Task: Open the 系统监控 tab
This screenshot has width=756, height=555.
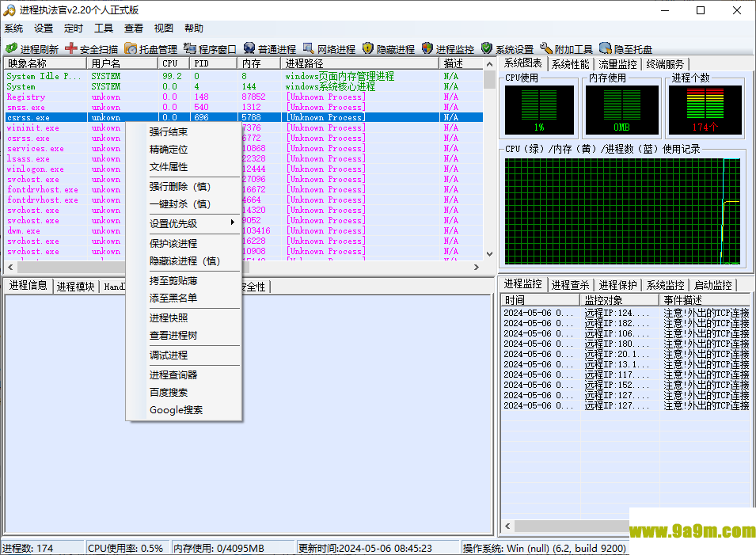Action: pos(665,285)
